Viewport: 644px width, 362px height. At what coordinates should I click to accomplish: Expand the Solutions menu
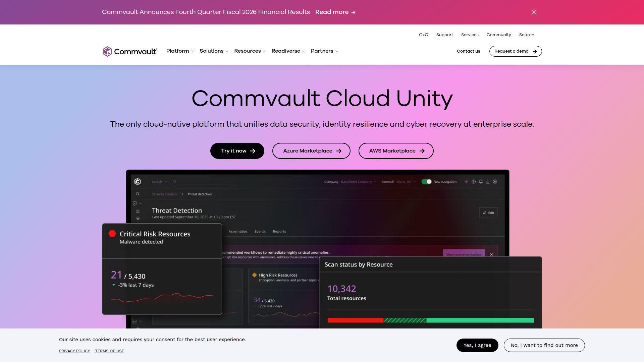[x=214, y=51]
